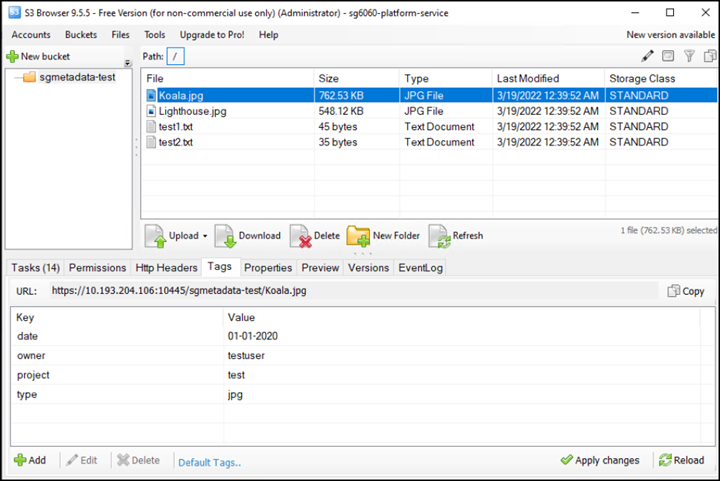Sort by the Size column header
The width and height of the screenshot is (720, 481).
[x=357, y=78]
